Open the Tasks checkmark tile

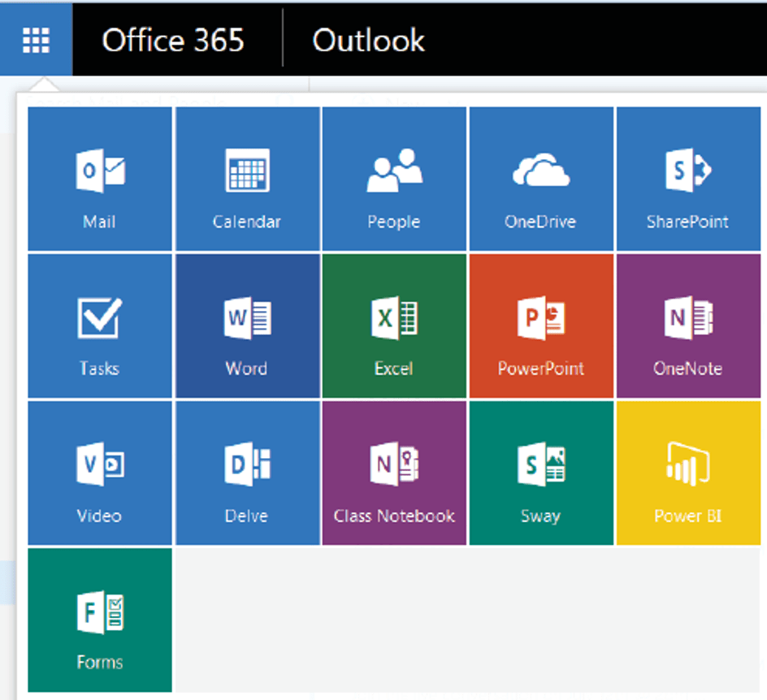pos(100,326)
